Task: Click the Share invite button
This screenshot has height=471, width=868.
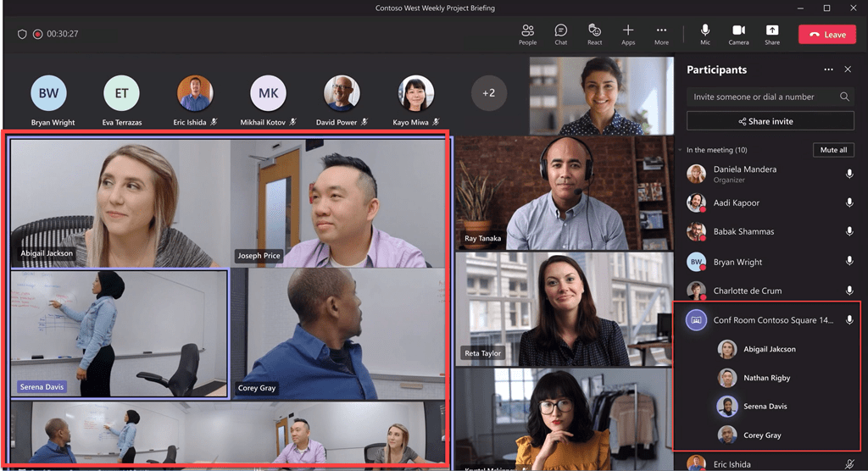Action: [770, 121]
